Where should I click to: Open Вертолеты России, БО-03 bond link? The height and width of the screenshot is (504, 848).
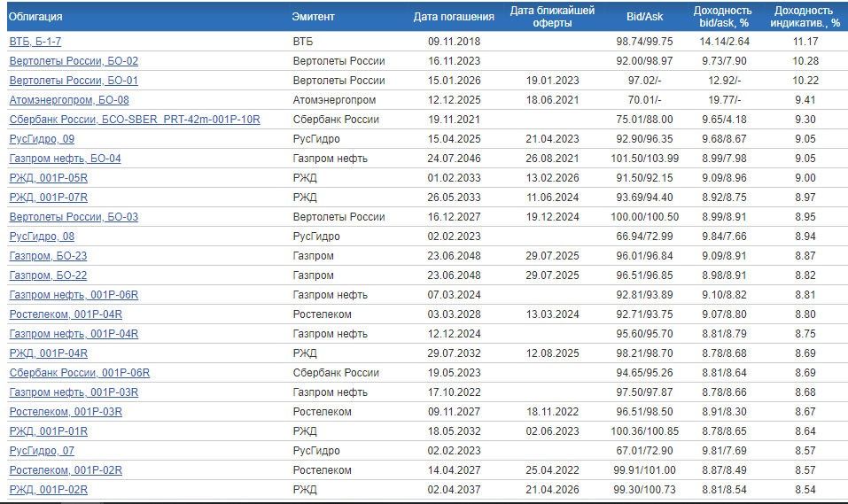point(74,217)
